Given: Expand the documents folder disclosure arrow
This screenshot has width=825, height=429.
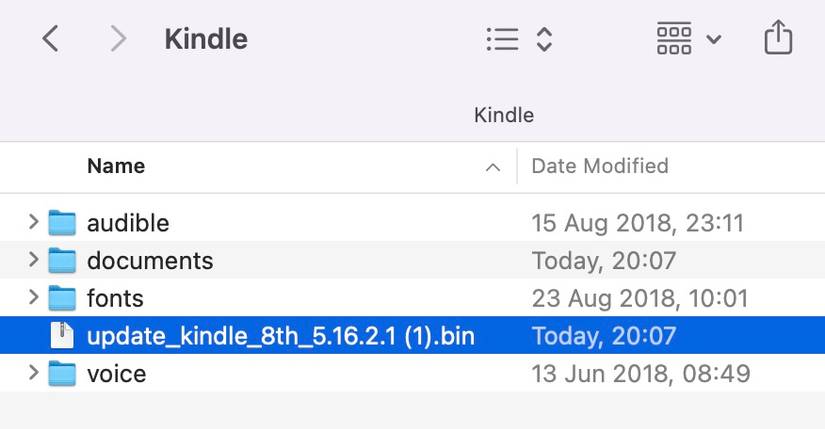Looking at the screenshot, I should [x=33, y=260].
